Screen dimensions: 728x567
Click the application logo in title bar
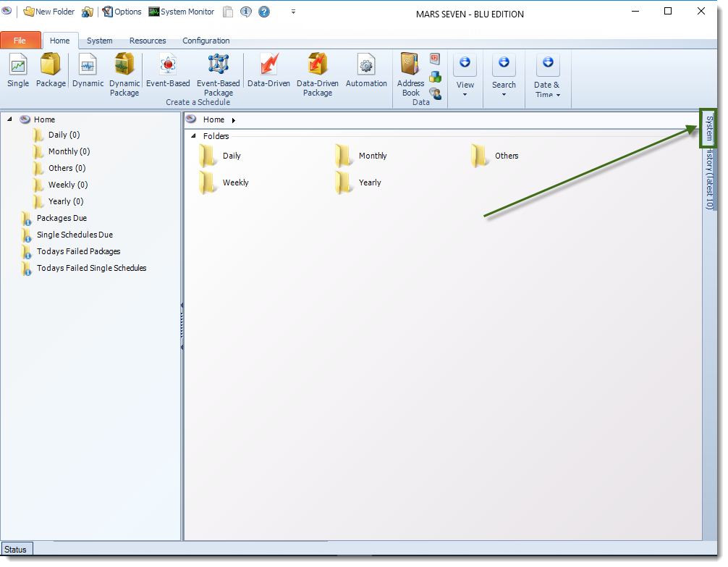(x=7, y=10)
